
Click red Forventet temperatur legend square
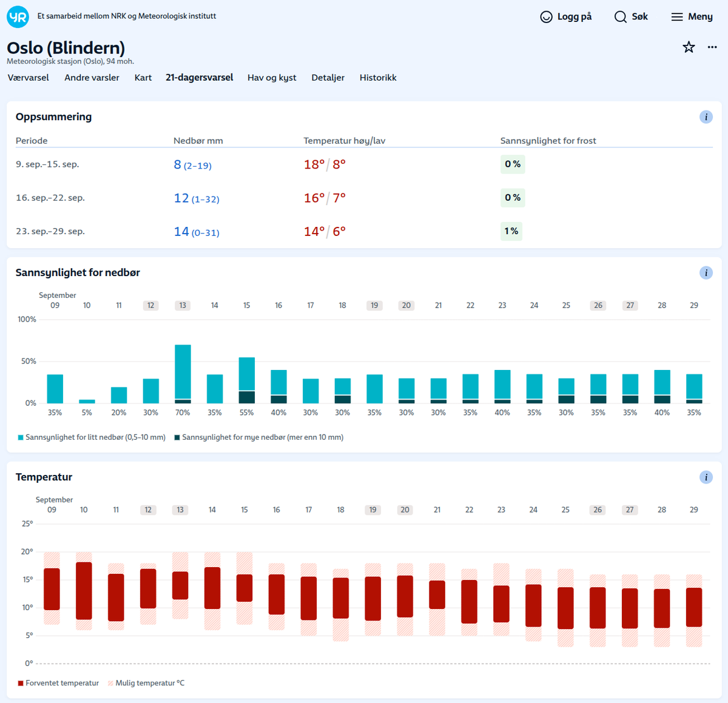pyautogui.click(x=21, y=683)
